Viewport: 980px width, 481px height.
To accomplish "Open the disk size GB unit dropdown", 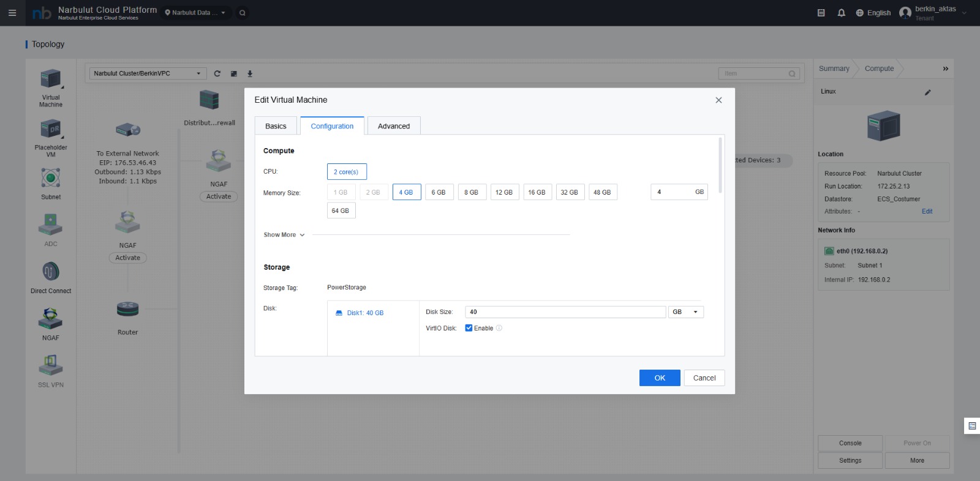I will tap(685, 312).
